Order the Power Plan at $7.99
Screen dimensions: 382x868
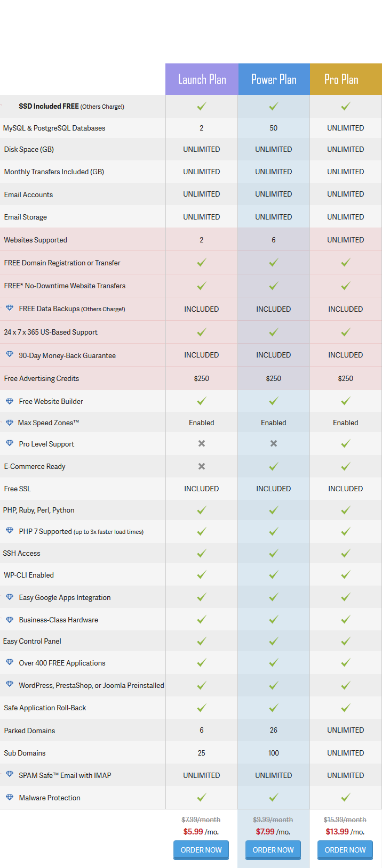(x=273, y=850)
